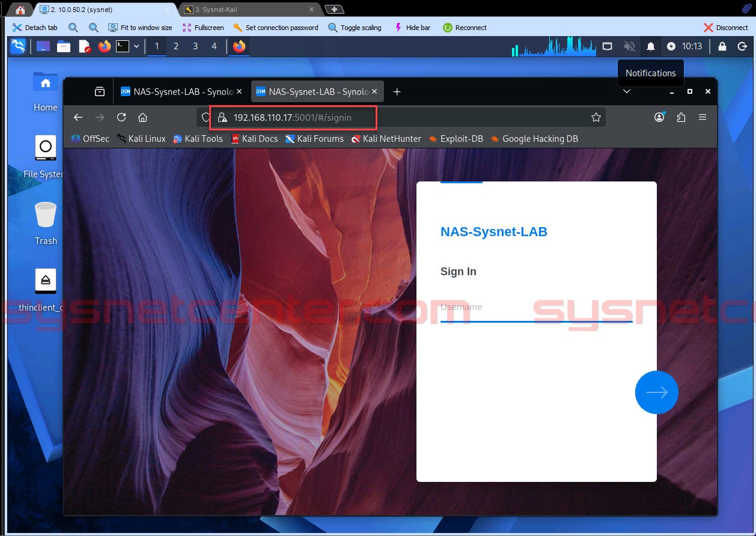This screenshot has width=756, height=536.
Task: Click Fit to window size
Action: click(x=140, y=28)
